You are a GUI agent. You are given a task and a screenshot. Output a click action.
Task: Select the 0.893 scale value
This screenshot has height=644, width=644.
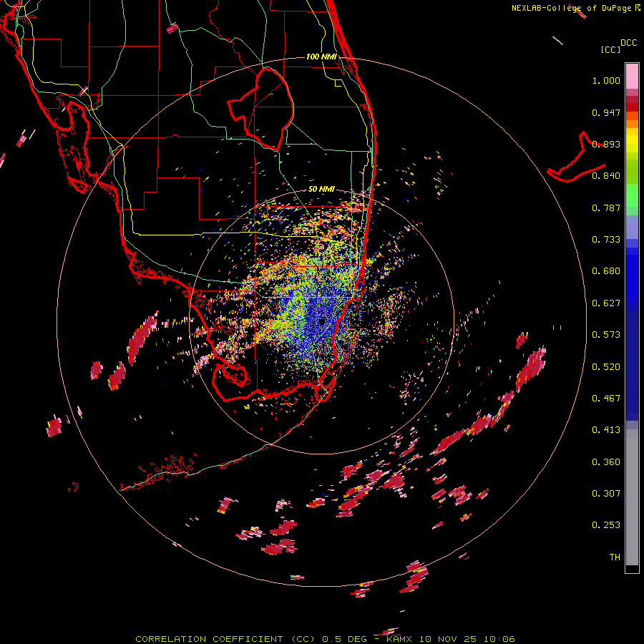606,144
